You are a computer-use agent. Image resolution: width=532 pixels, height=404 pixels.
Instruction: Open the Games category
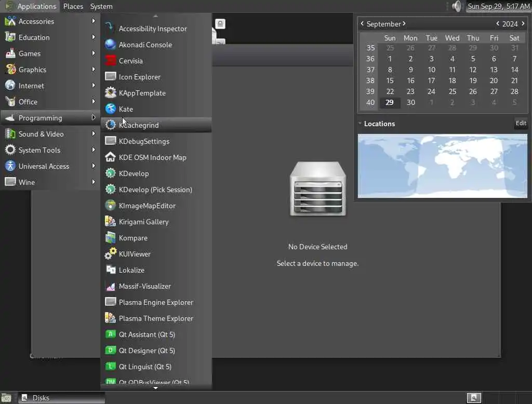click(50, 53)
